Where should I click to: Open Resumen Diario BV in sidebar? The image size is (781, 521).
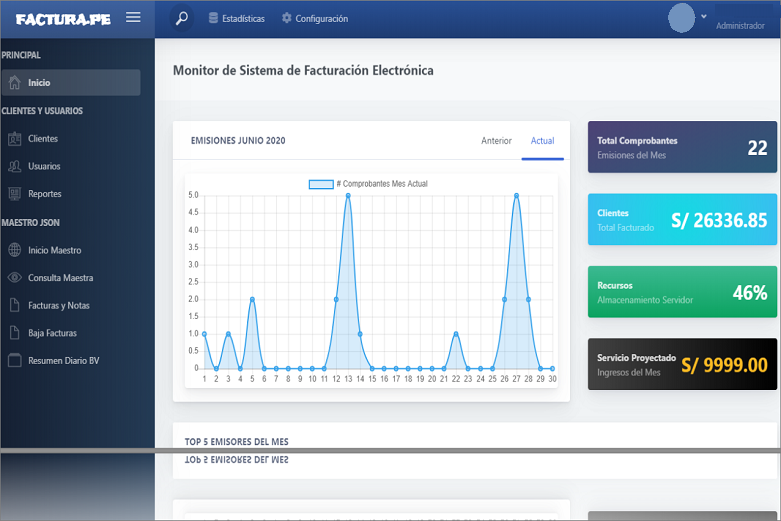(63, 360)
